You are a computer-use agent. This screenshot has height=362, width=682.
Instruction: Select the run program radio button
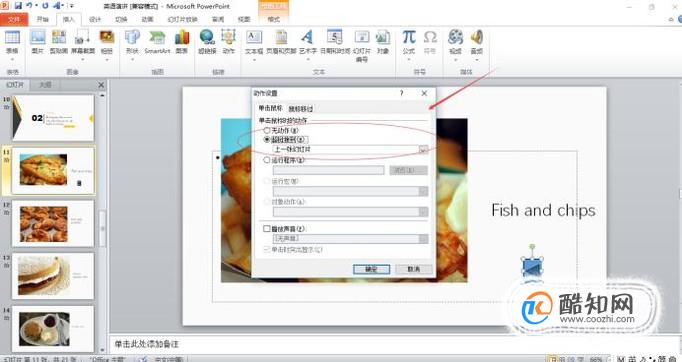tap(267, 160)
